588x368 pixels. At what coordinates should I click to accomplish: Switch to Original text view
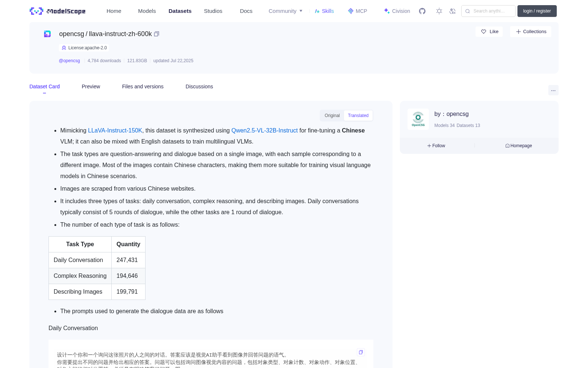tap(332, 116)
